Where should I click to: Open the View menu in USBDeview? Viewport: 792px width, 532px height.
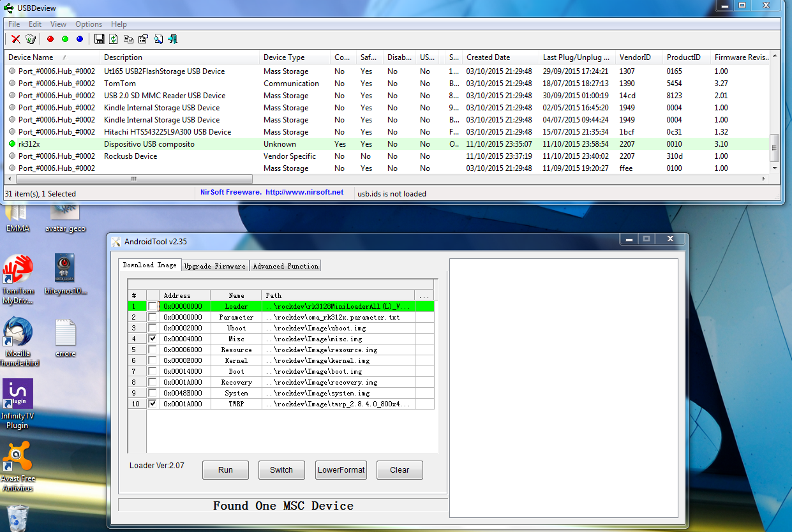[58, 24]
